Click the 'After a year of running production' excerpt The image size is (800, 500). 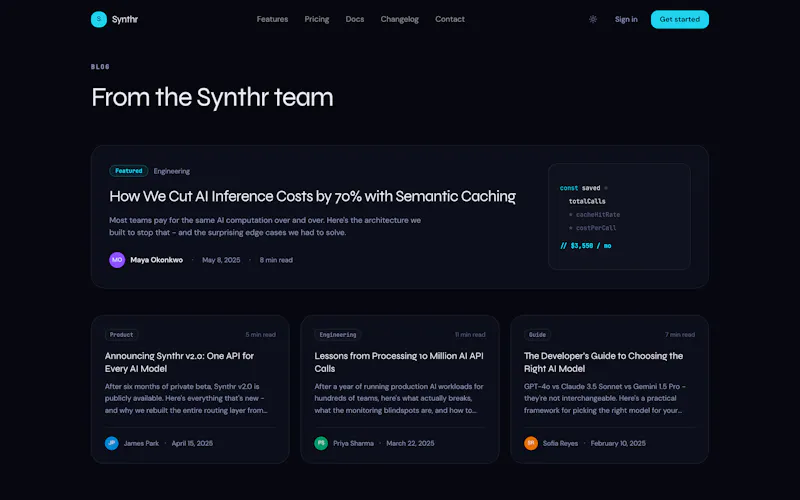(x=398, y=398)
